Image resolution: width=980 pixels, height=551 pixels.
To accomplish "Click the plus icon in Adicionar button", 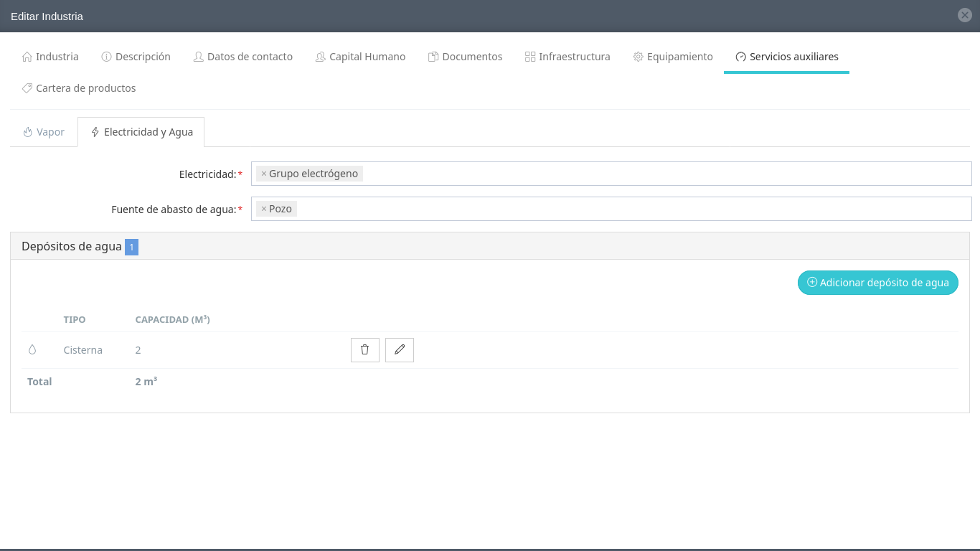I will (812, 283).
